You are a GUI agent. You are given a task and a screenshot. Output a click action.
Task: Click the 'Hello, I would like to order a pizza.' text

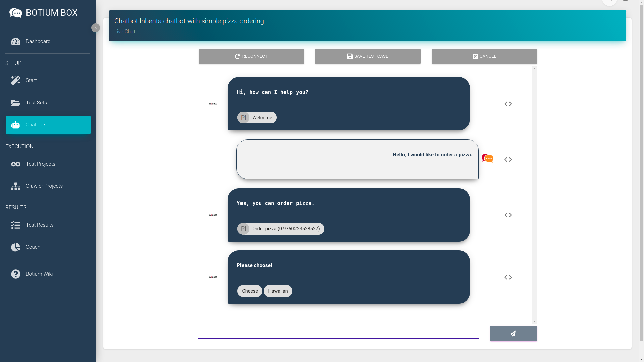coord(432,155)
